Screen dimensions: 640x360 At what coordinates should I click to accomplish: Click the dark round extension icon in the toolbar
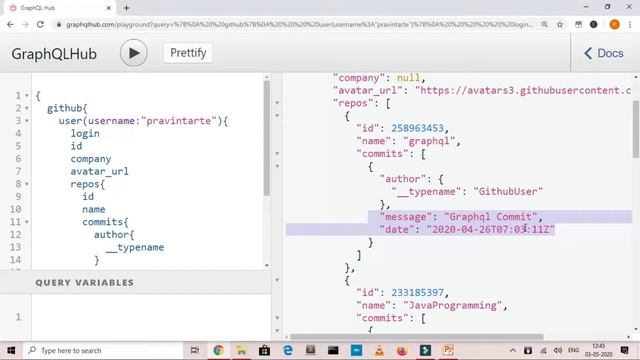[x=593, y=24]
